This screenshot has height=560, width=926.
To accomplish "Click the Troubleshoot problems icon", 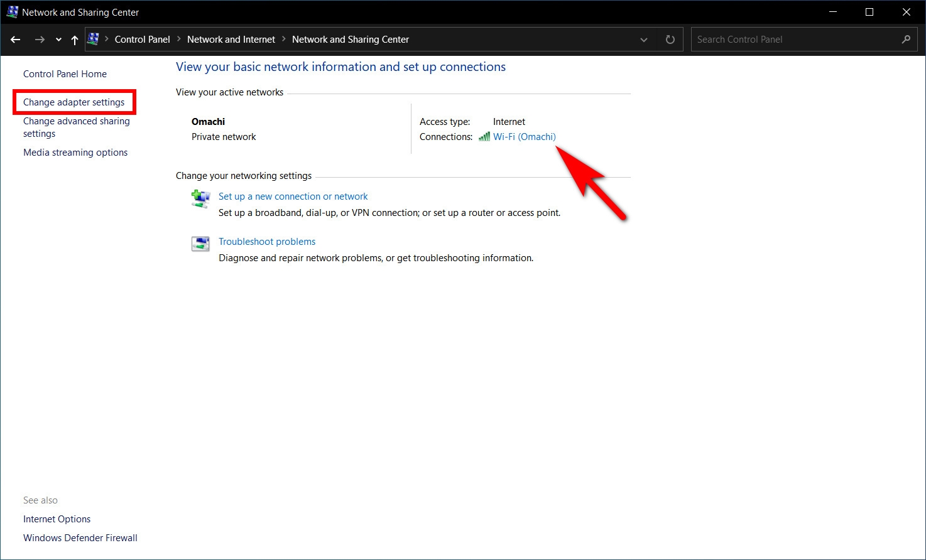I will click(200, 244).
